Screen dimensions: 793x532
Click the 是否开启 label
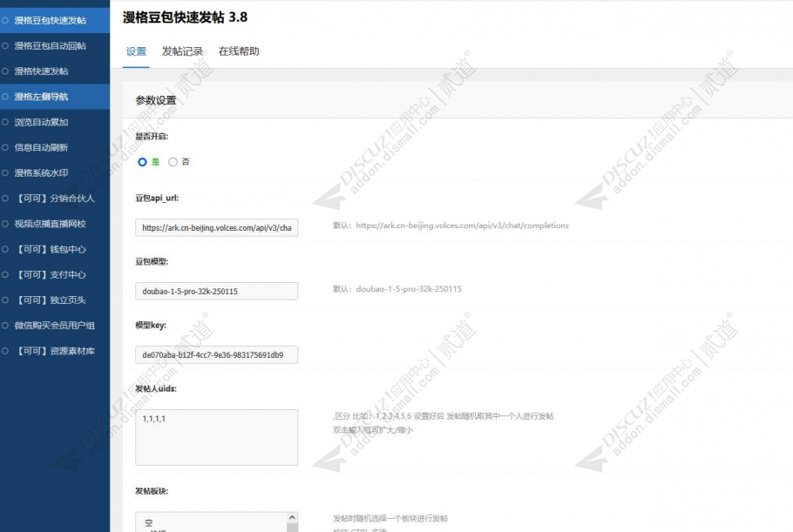(x=152, y=136)
